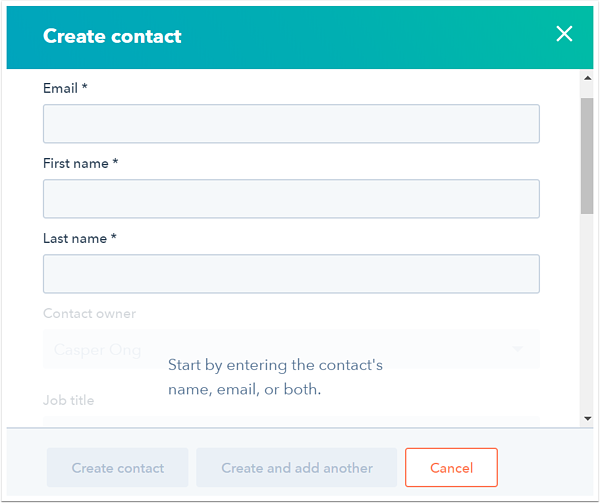The width and height of the screenshot is (600, 503).
Task: Click the First name label text
Action: [x=80, y=163]
